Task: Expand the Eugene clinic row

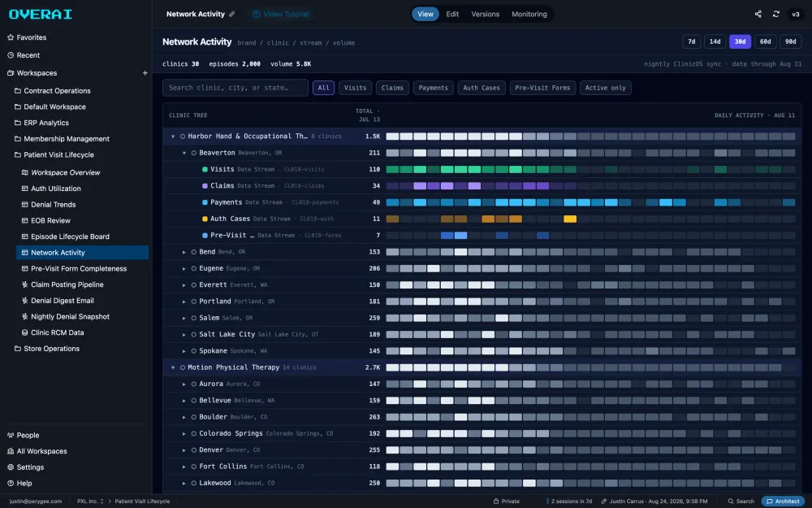Action: click(x=184, y=268)
